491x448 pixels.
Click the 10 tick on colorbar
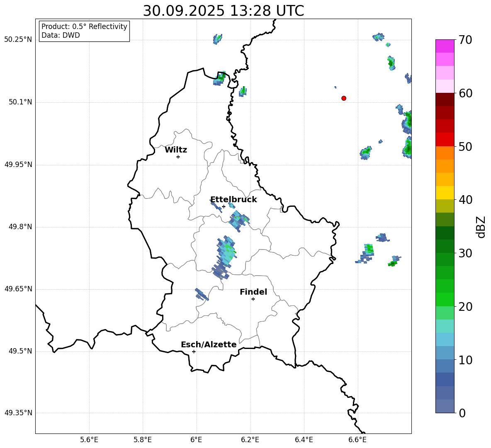(465, 360)
